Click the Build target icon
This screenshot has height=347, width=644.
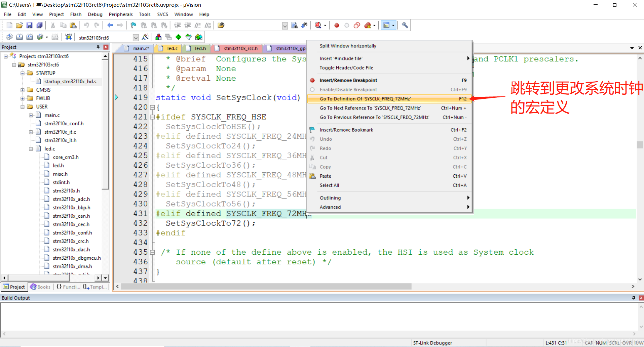point(20,37)
